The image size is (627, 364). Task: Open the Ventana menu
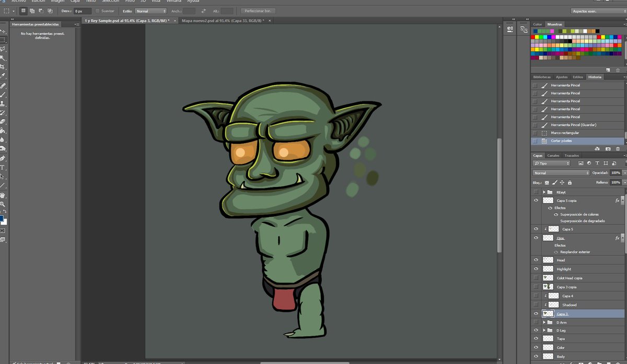coord(173,2)
